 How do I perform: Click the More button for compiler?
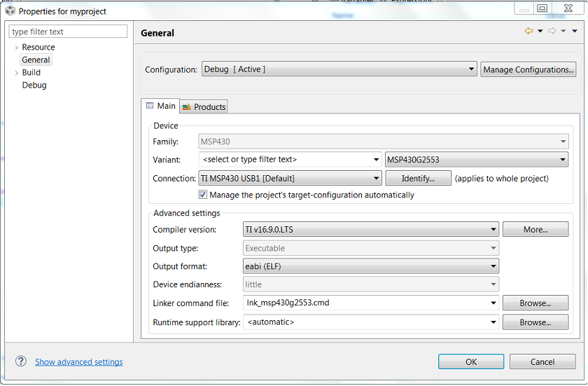[535, 229]
